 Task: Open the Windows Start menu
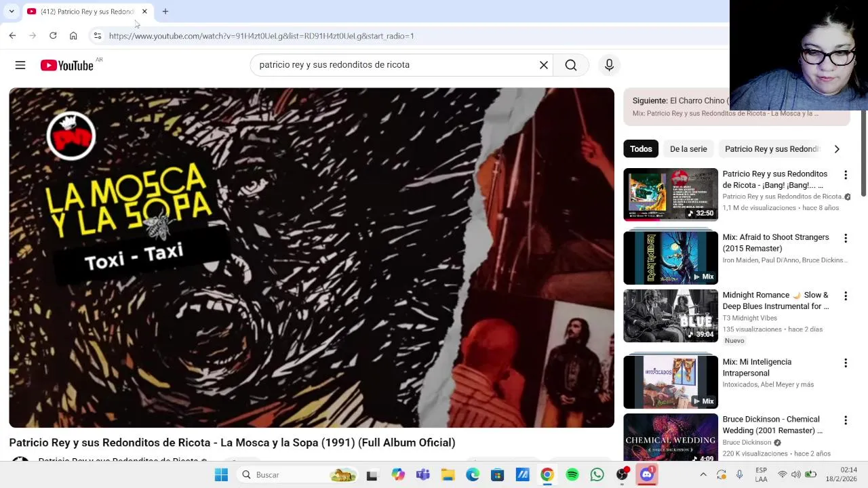pos(221,474)
